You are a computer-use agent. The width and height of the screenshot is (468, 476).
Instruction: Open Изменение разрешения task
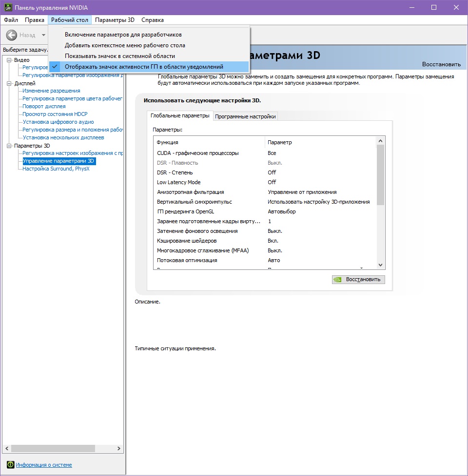51,91
